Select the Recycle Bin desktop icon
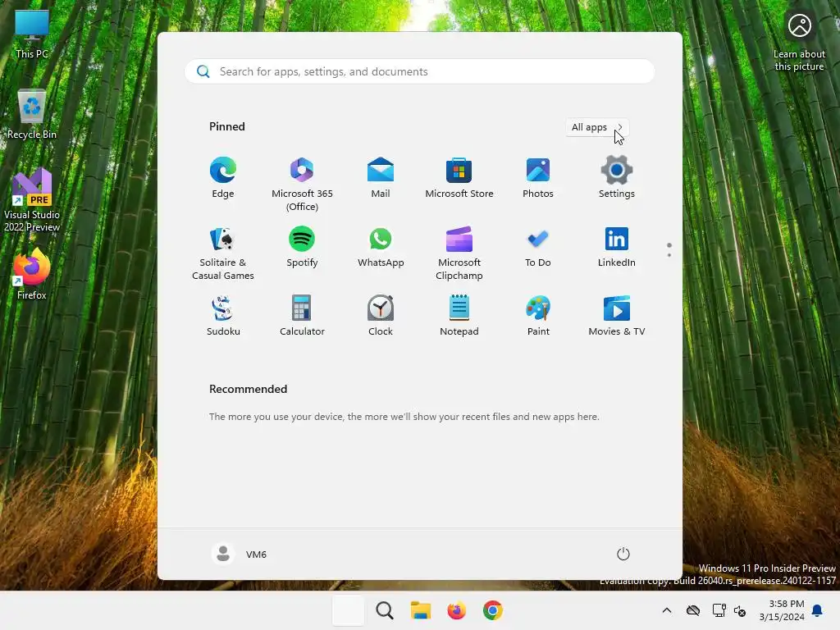 pos(32,115)
